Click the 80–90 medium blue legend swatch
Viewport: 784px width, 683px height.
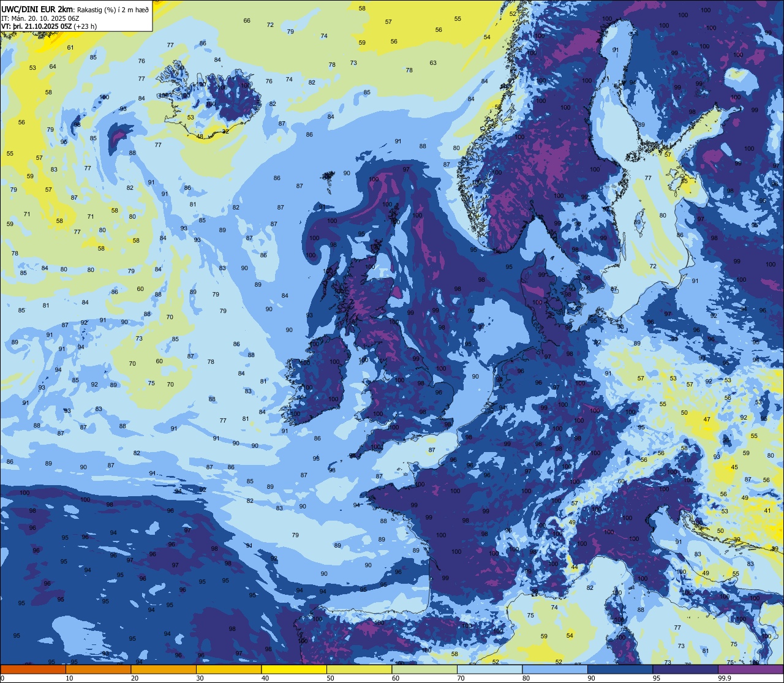[x=555, y=669]
